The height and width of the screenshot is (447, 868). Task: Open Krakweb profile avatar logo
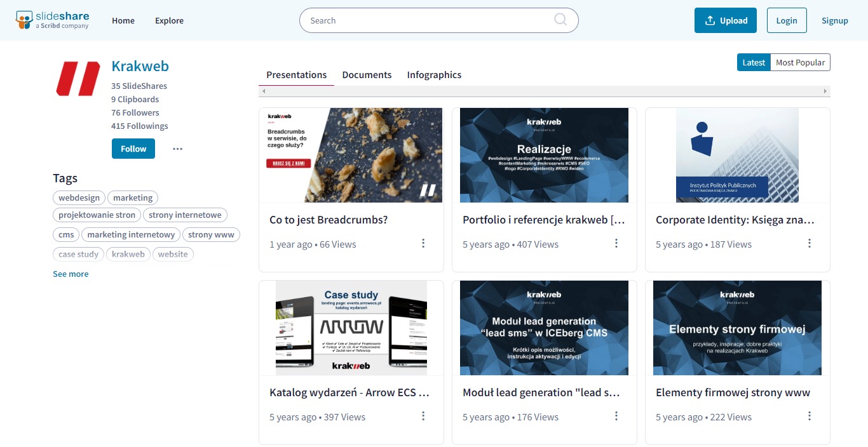tap(78, 79)
